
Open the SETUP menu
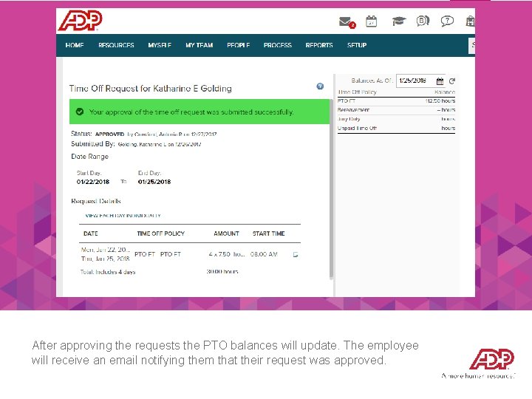[x=357, y=45]
